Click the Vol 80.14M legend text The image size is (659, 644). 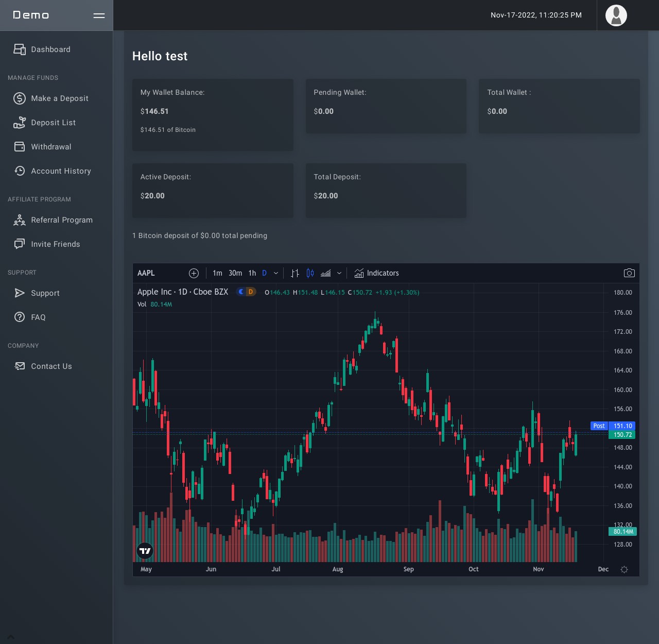click(154, 304)
